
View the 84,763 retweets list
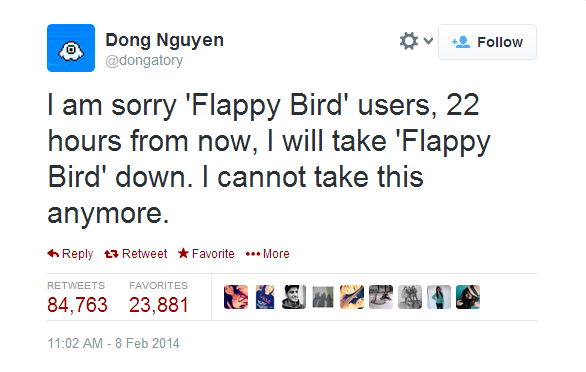click(x=77, y=298)
